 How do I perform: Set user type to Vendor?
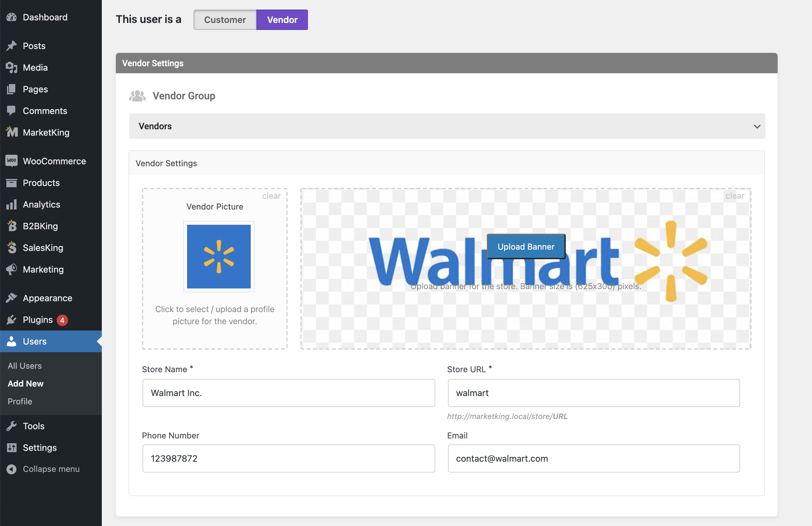(x=282, y=20)
